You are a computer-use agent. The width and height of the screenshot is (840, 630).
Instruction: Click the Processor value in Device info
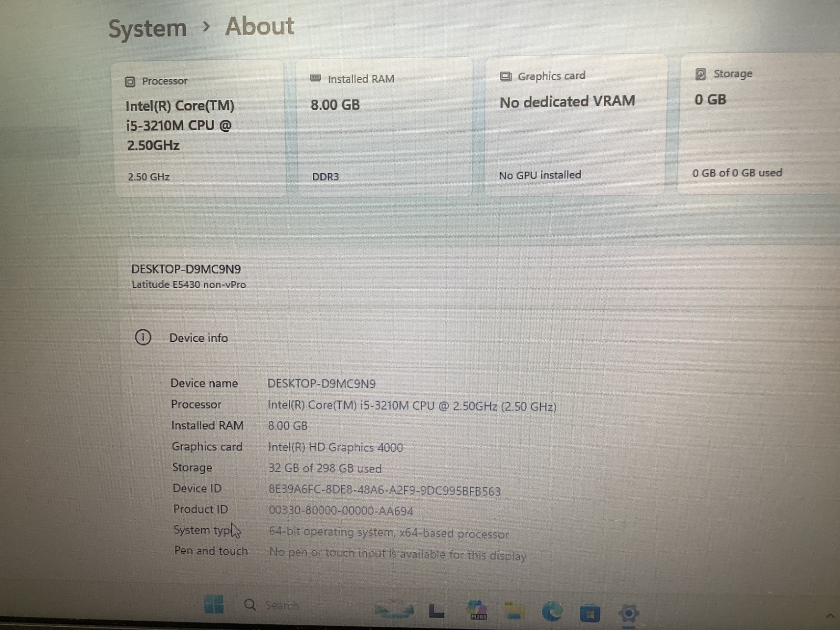[412, 406]
